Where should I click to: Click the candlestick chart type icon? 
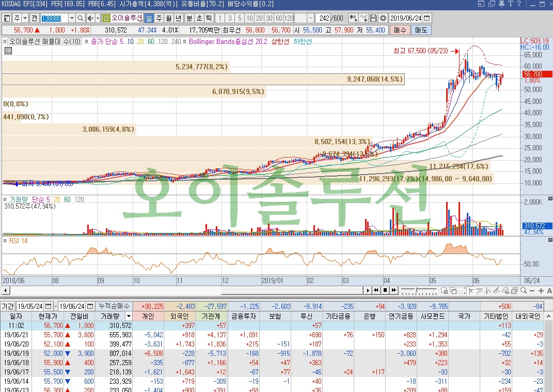tap(353, 18)
